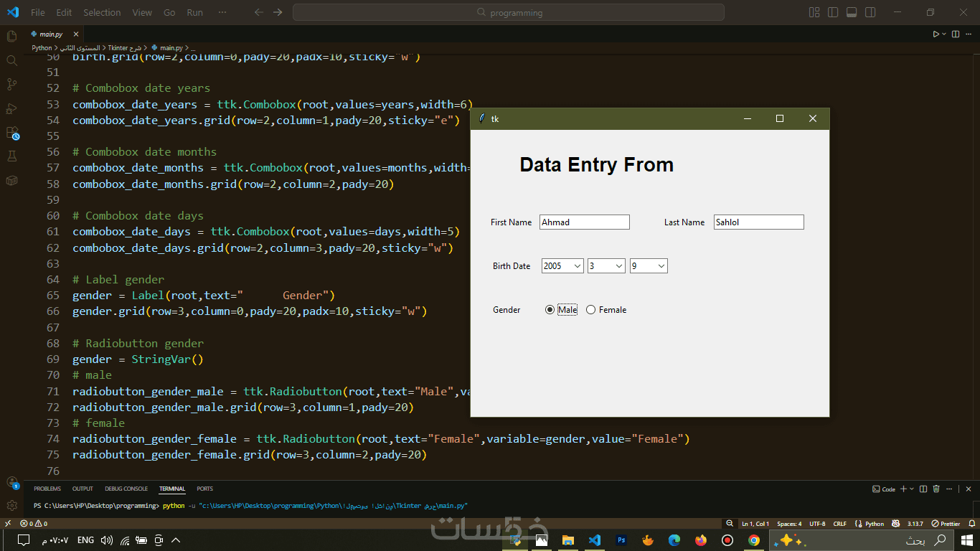Switch to the Output panel tab
Image resolution: width=980 pixels, height=551 pixels.
click(x=83, y=489)
